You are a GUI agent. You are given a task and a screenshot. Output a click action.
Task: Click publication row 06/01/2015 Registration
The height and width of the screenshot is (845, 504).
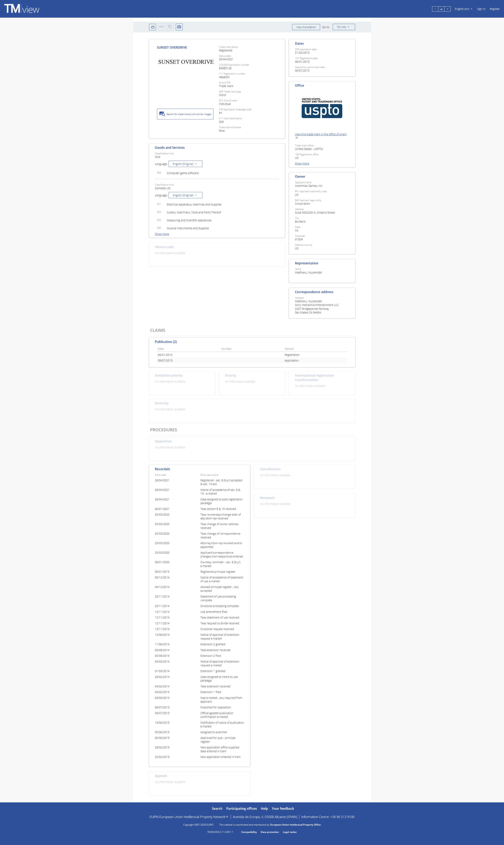pyautogui.click(x=252, y=355)
